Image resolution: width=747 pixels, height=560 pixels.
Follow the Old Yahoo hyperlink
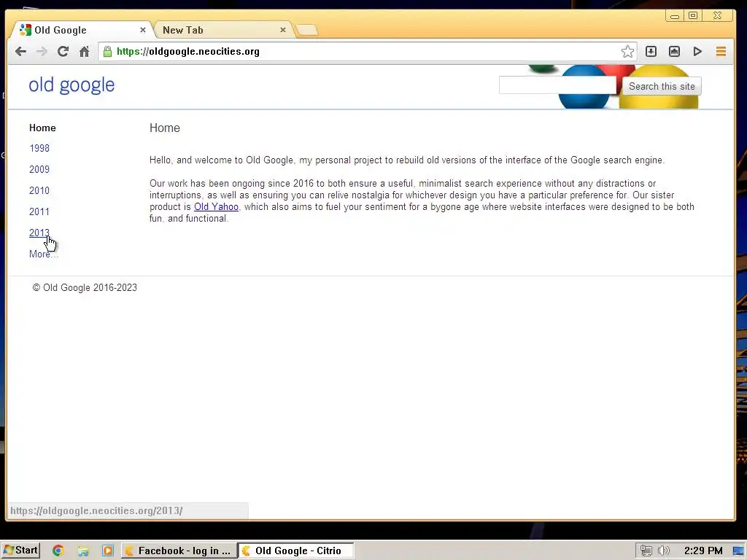coord(216,206)
